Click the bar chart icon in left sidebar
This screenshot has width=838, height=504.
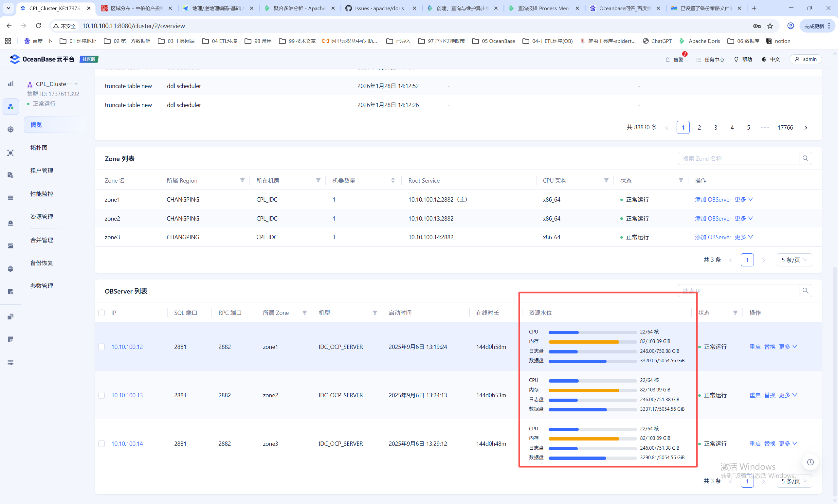(x=10, y=83)
